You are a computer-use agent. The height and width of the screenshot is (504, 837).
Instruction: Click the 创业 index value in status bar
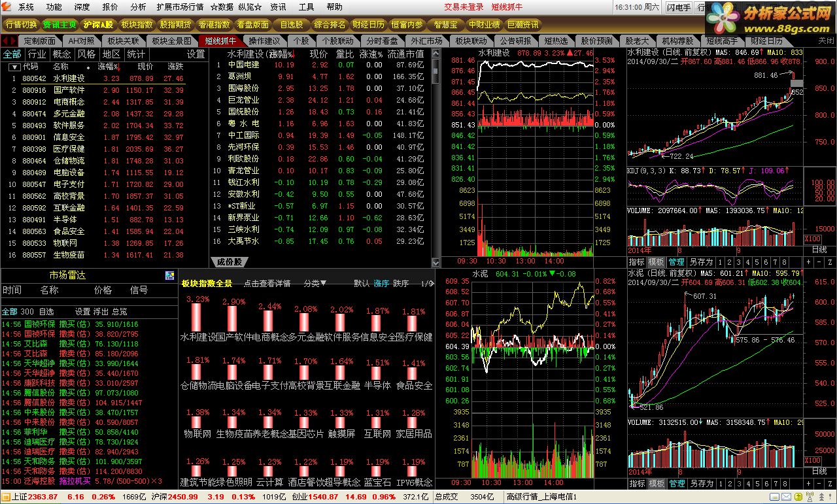click(x=324, y=497)
